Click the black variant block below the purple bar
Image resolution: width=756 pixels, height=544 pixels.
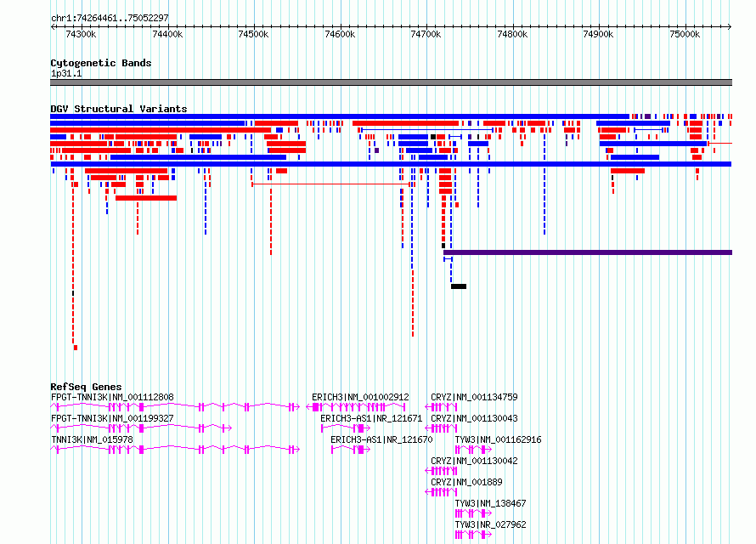point(459,286)
